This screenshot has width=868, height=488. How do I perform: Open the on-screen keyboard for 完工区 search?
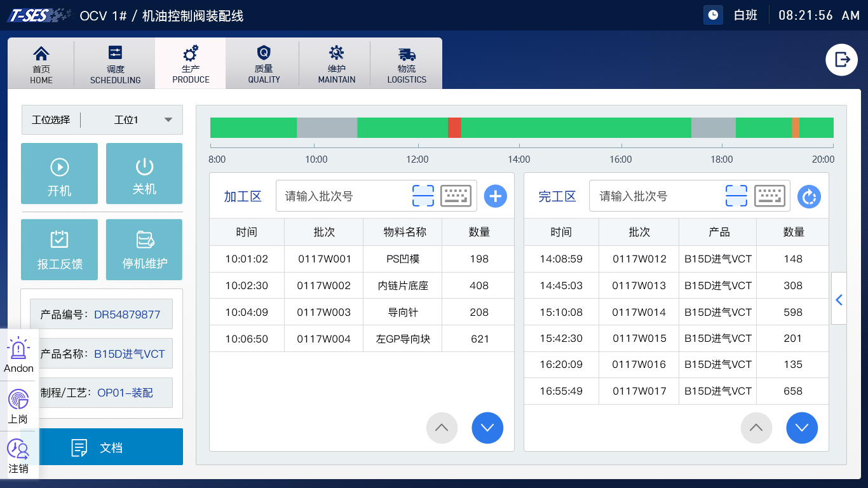tap(770, 196)
